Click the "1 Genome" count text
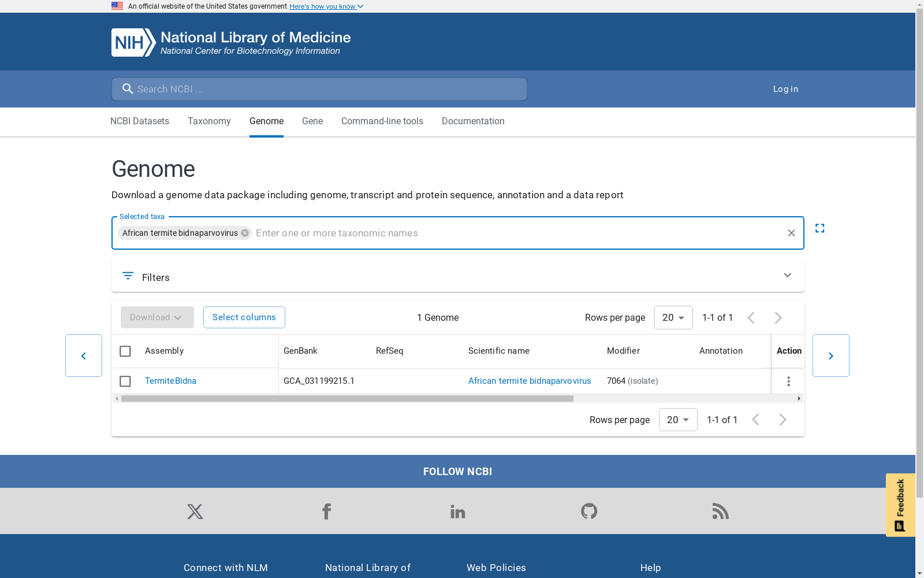Screen dimensions: 924x578 (438, 318)
